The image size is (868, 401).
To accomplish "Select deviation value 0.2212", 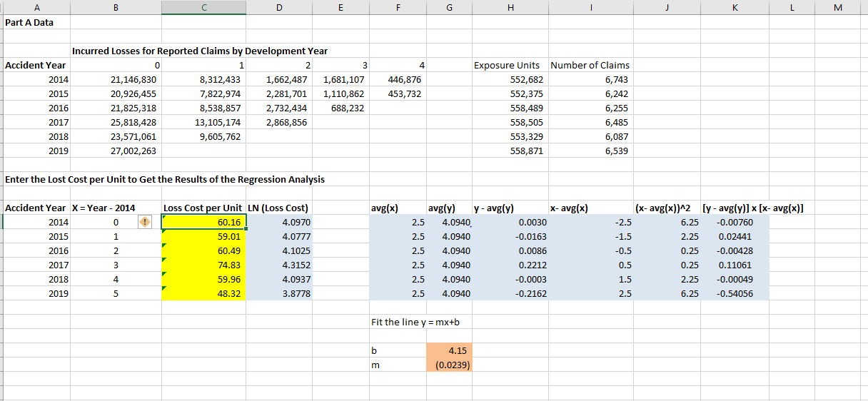I will click(x=532, y=265).
